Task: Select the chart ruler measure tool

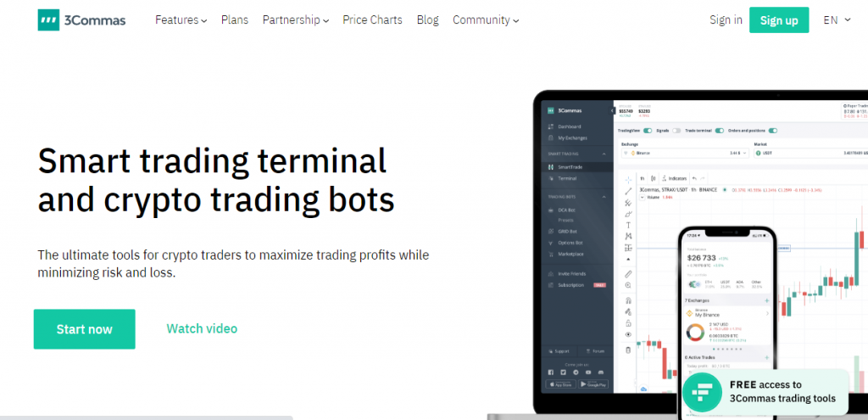Action: [x=628, y=274]
